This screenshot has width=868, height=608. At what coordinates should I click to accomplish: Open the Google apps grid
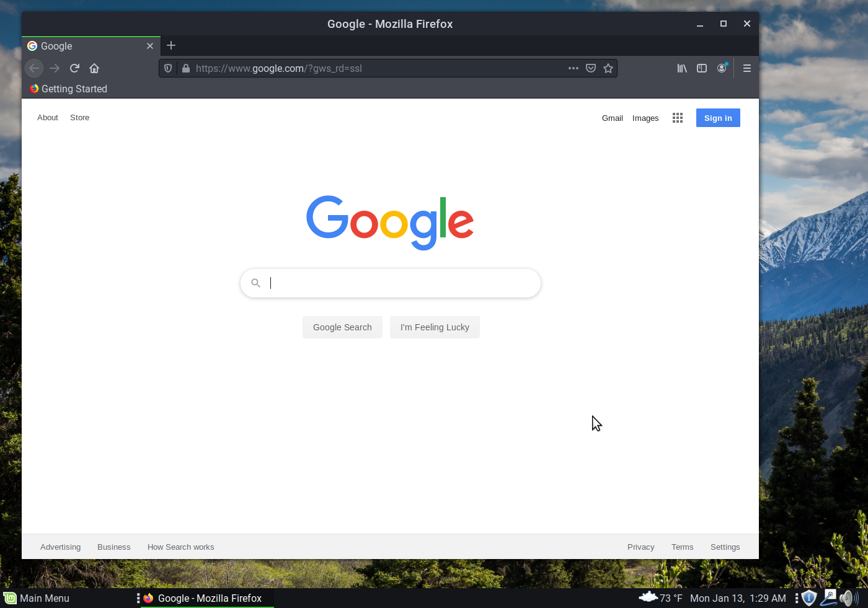[x=678, y=118]
